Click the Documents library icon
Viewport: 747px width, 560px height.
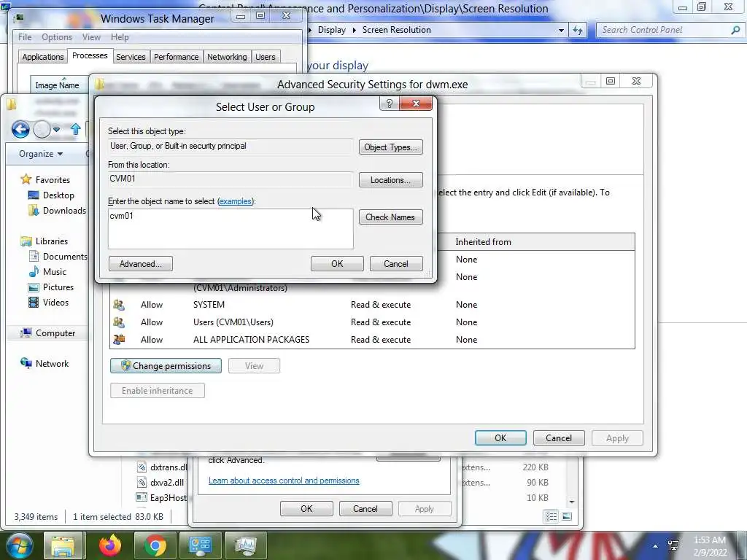click(34, 256)
